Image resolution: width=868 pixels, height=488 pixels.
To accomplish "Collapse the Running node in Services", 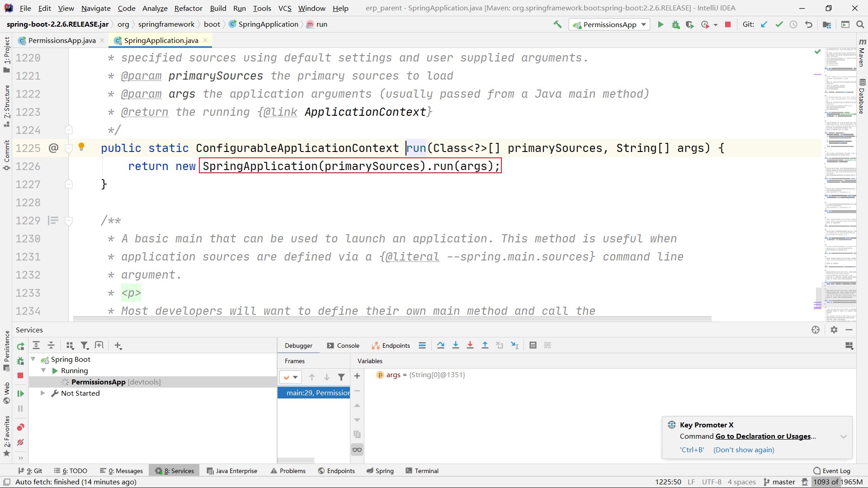I will click(43, 370).
